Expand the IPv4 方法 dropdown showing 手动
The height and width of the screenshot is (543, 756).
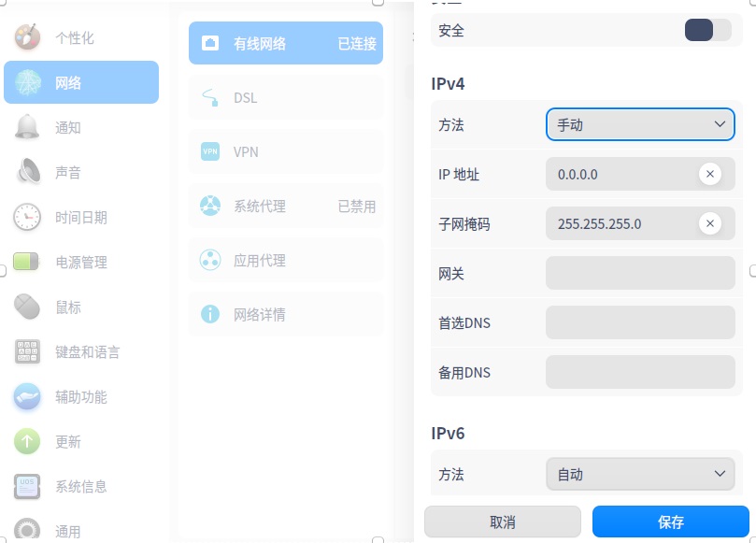click(x=640, y=124)
